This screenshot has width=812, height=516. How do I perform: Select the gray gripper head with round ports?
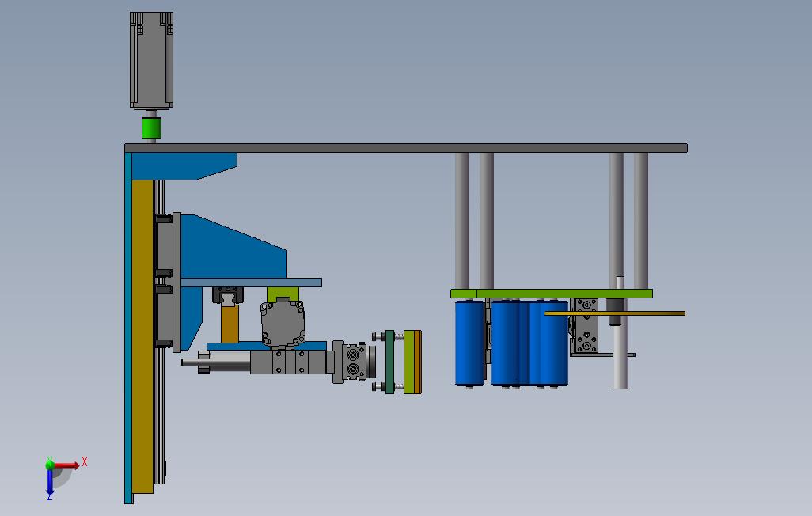pyautogui.click(x=355, y=362)
